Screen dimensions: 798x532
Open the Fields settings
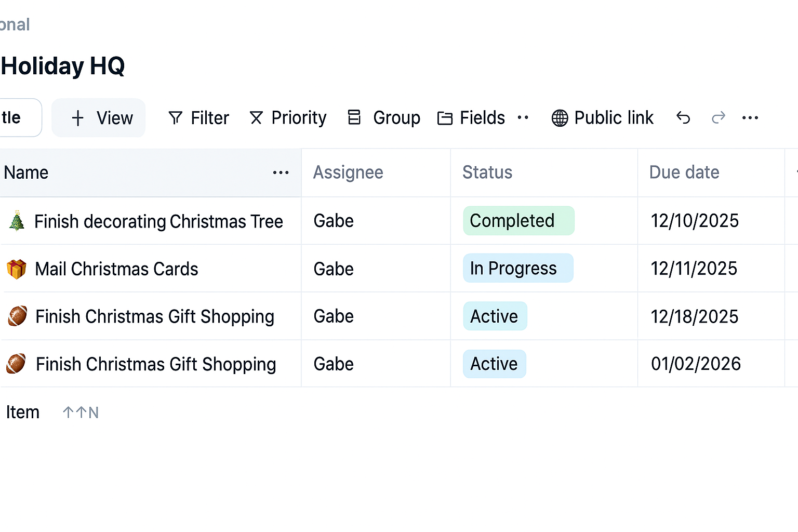[x=471, y=118]
